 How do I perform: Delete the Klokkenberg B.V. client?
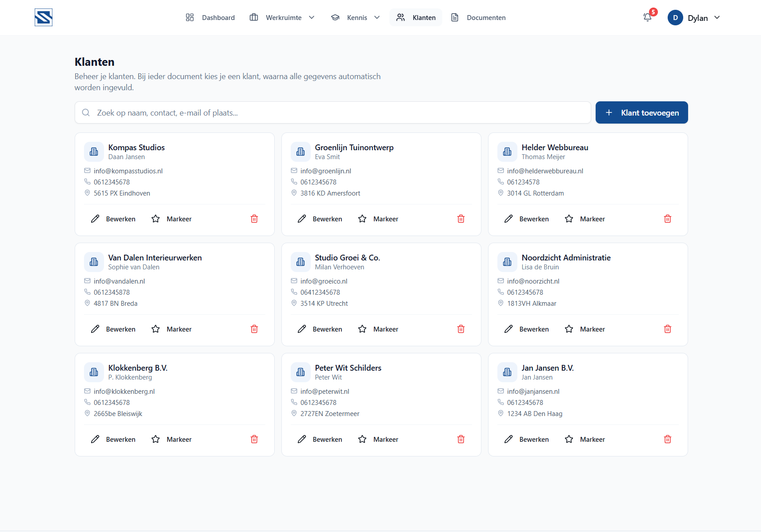[254, 439]
